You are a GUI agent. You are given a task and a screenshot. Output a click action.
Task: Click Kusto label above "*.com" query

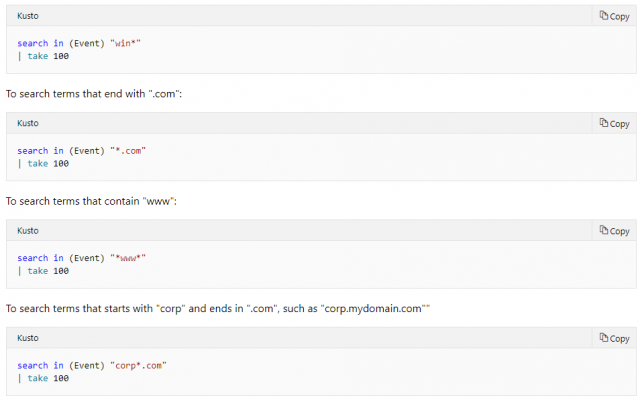[28, 123]
